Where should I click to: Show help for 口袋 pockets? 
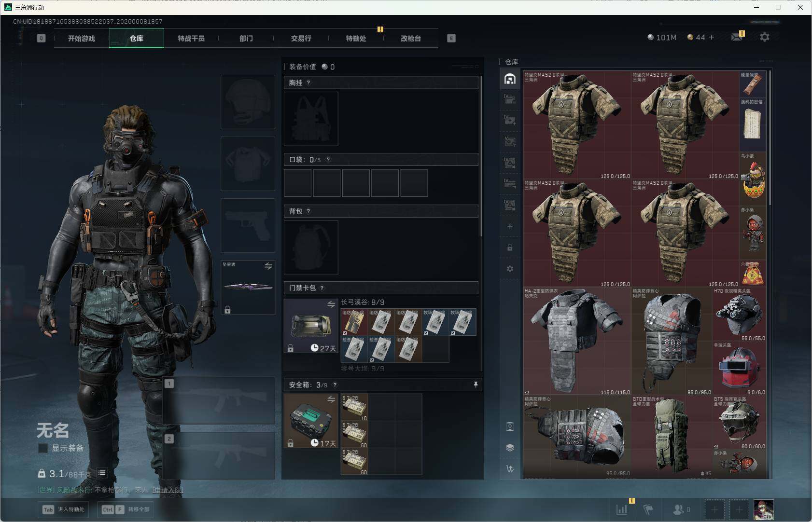coord(328,159)
